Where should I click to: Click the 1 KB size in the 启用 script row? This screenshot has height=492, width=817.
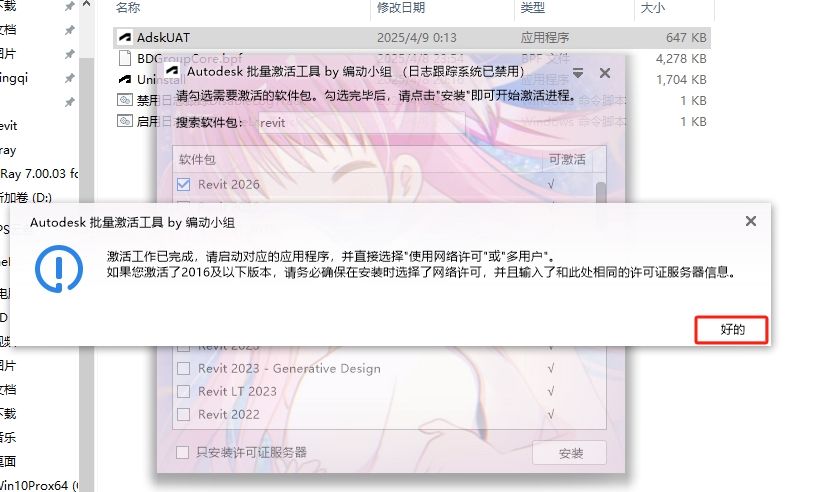pos(693,121)
